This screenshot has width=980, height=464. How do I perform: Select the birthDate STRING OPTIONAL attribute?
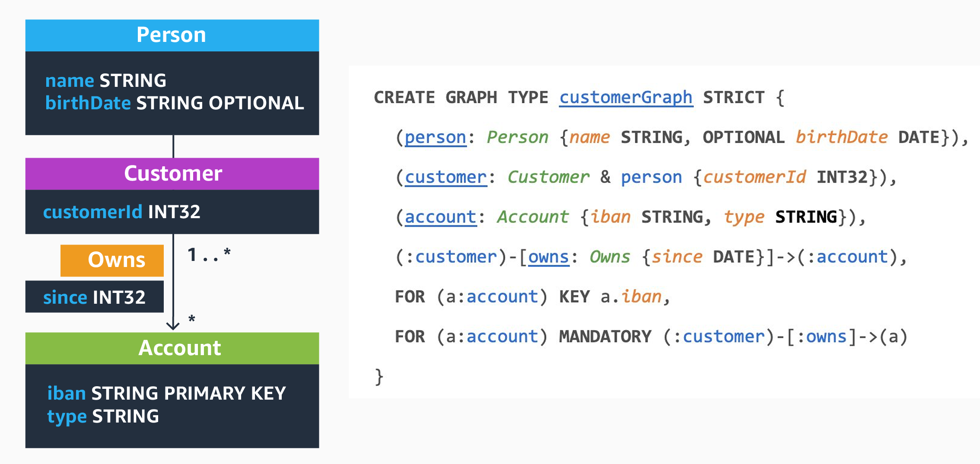pyautogui.click(x=175, y=103)
